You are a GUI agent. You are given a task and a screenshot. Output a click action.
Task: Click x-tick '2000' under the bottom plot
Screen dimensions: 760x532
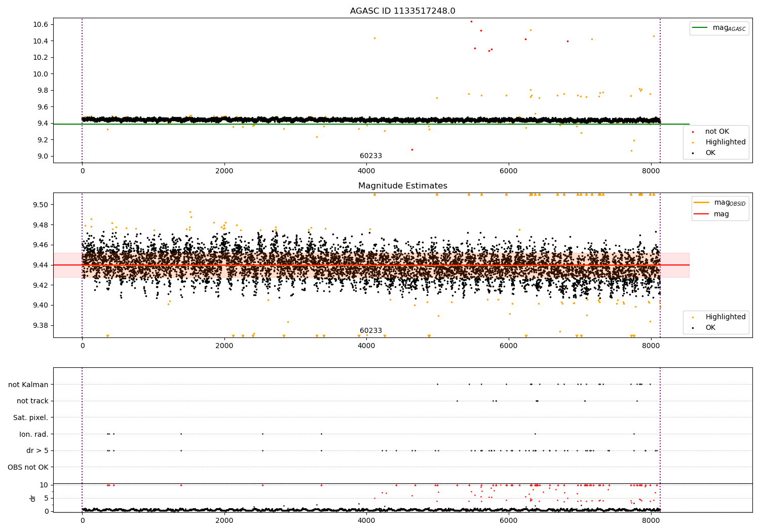[224, 521]
